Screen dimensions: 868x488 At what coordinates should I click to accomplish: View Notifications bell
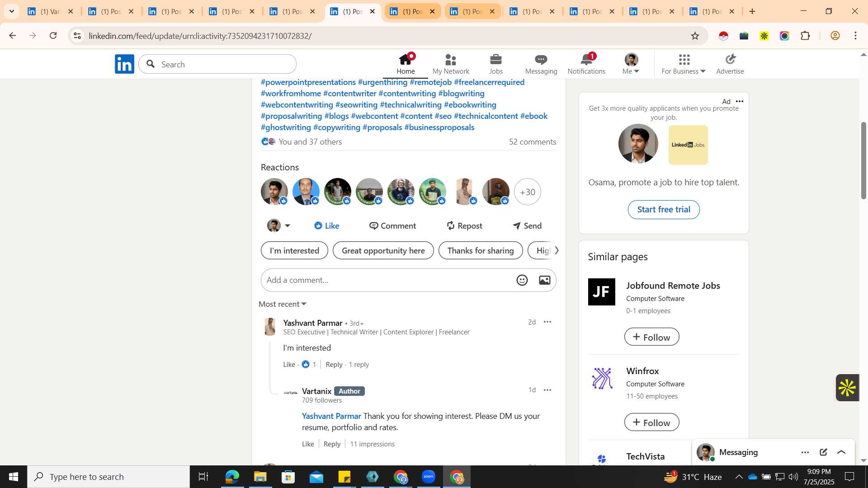pos(586,64)
